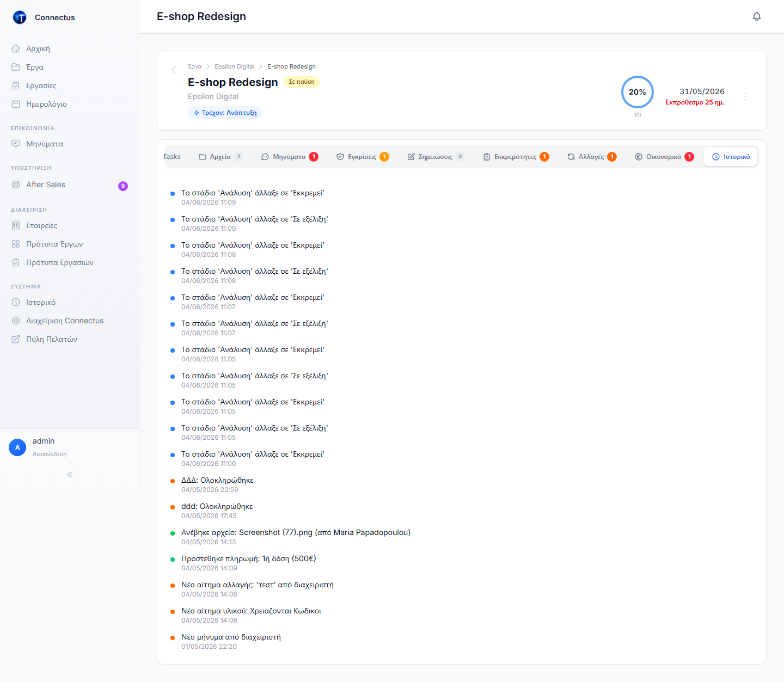This screenshot has height=682, width=784.
Task: Click the Epsilon Digital breadcrumb link
Action: pos(235,66)
